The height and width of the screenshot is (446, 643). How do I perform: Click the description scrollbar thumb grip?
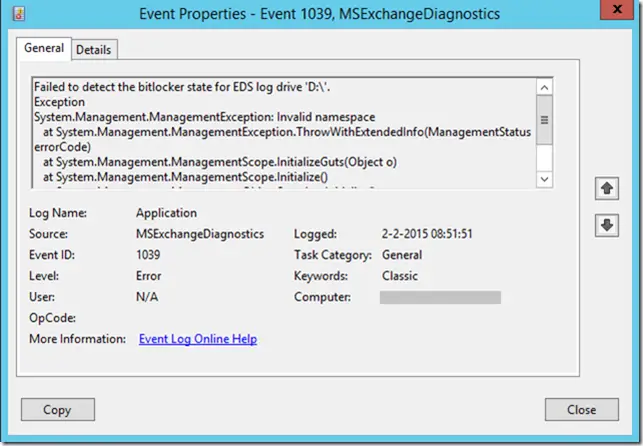(544, 120)
